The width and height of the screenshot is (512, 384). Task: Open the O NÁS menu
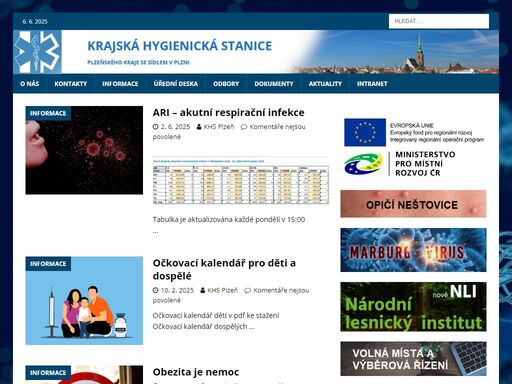[x=30, y=84]
